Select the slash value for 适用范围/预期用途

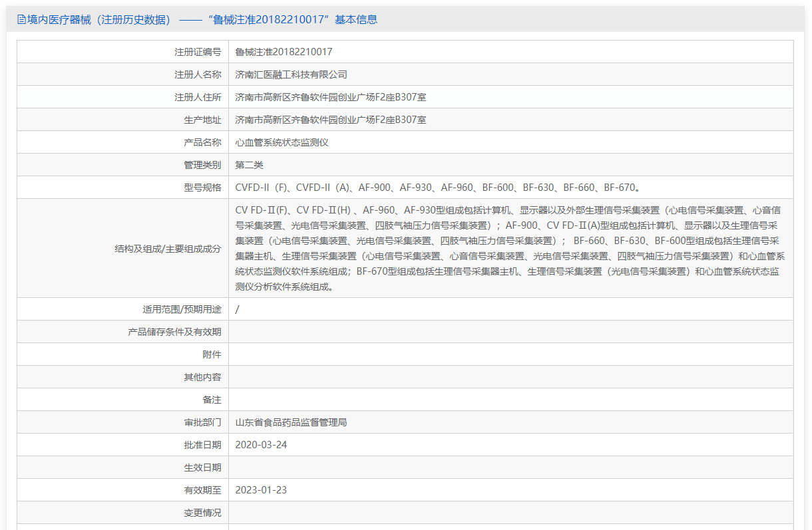238,309
